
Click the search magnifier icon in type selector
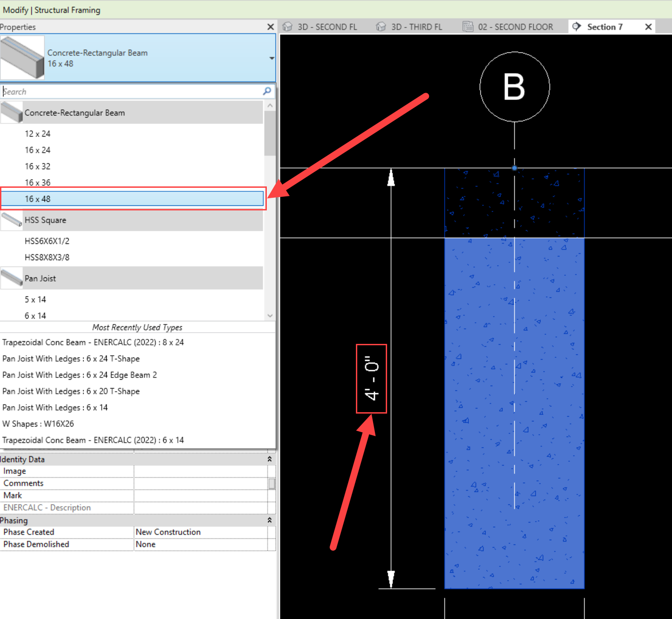(267, 91)
